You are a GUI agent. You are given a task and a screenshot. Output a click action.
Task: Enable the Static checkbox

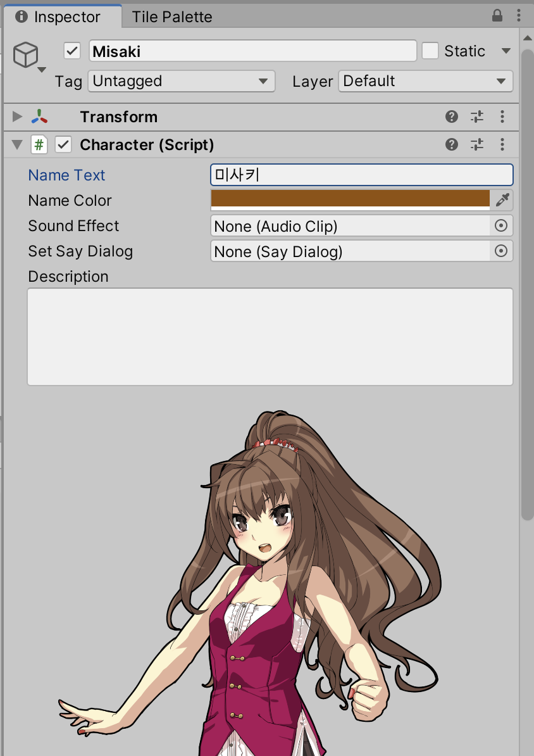[430, 51]
